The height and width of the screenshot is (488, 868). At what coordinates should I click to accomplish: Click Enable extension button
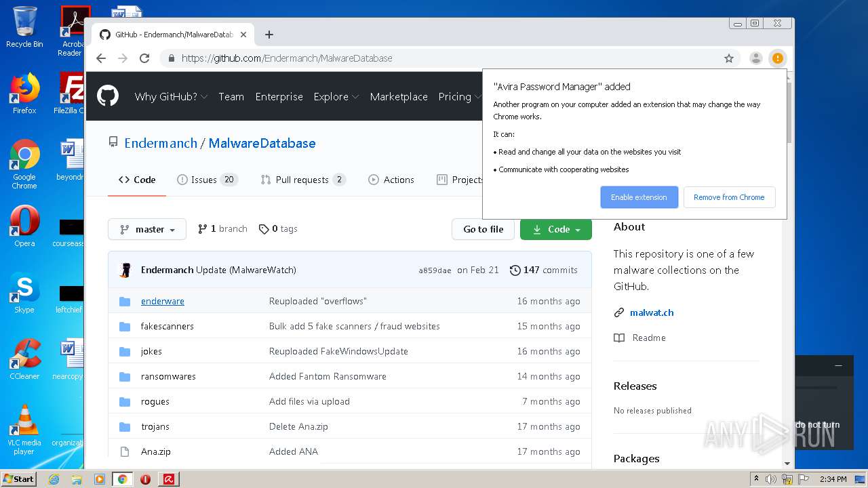[639, 197]
